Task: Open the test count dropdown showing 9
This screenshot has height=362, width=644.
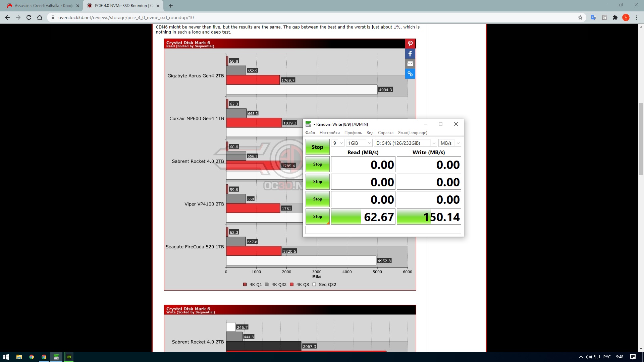Action: click(x=337, y=143)
